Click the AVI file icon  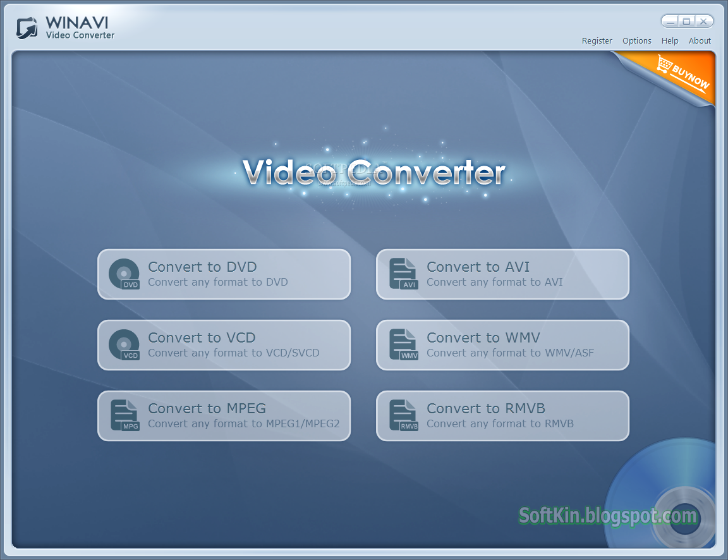(403, 274)
